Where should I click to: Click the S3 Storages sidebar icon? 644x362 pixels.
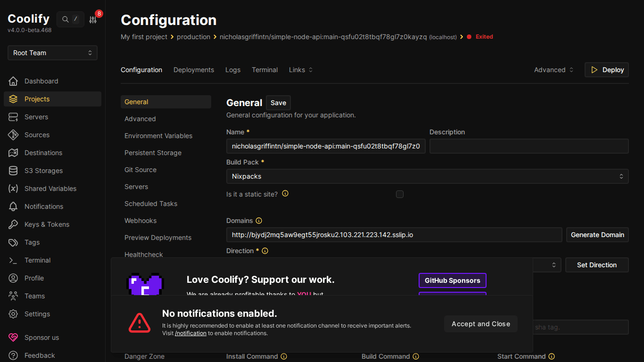click(15, 171)
